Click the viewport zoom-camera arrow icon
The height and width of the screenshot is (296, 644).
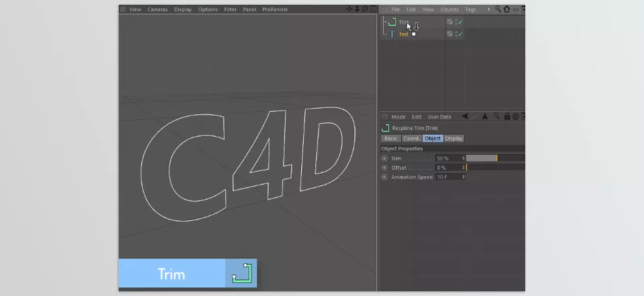[x=357, y=9]
